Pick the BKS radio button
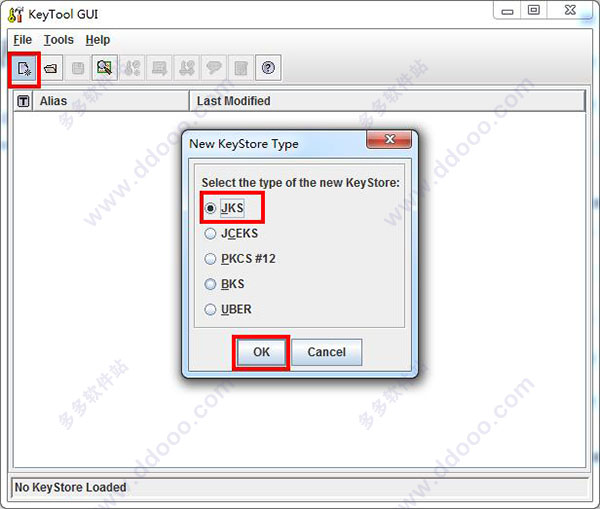 point(224,284)
